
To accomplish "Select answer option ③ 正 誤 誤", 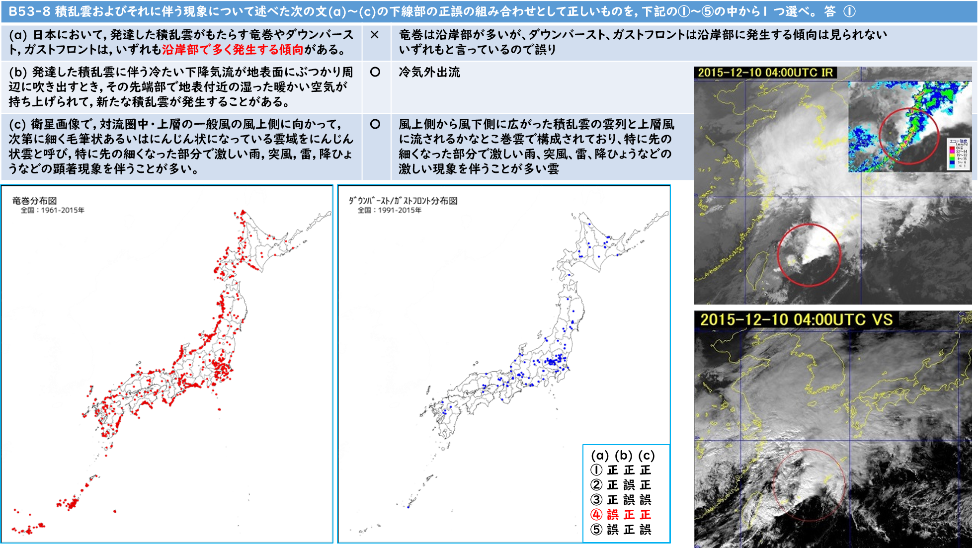I will click(621, 500).
